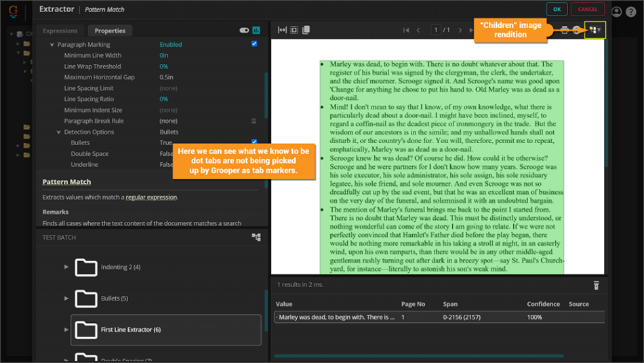Click the Span column header
The width and height of the screenshot is (644, 363).
coord(450,304)
